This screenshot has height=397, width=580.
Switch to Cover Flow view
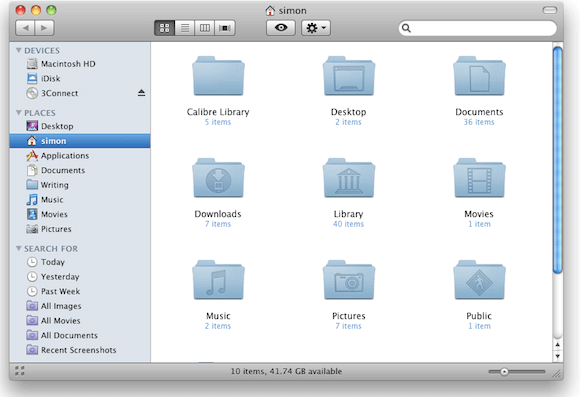point(225,28)
